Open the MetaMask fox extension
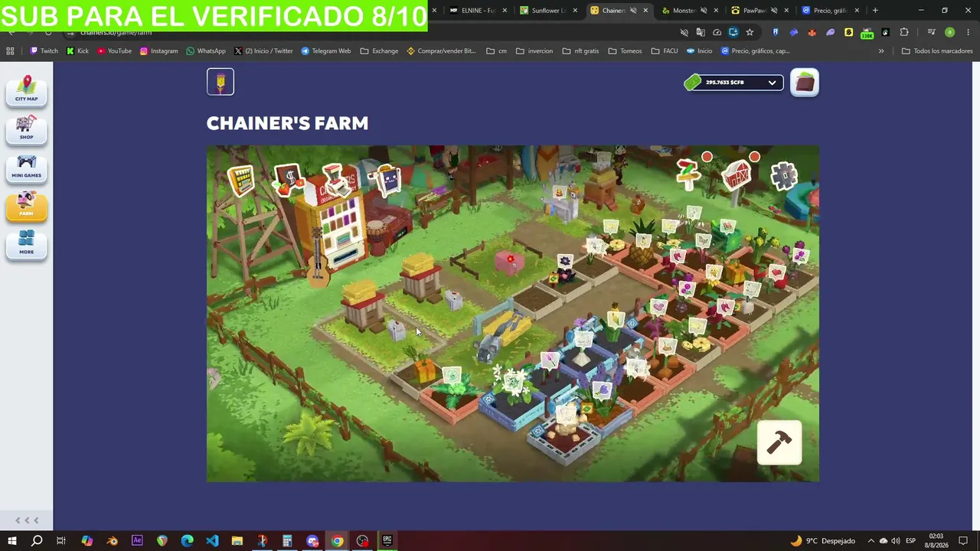Screen dimensions: 980x551 [x=812, y=32]
